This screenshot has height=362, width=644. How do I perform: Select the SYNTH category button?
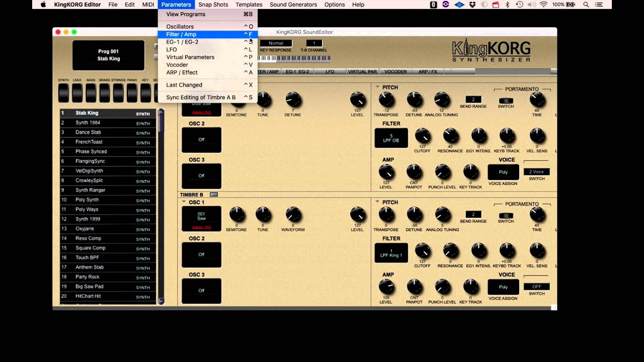click(x=63, y=93)
